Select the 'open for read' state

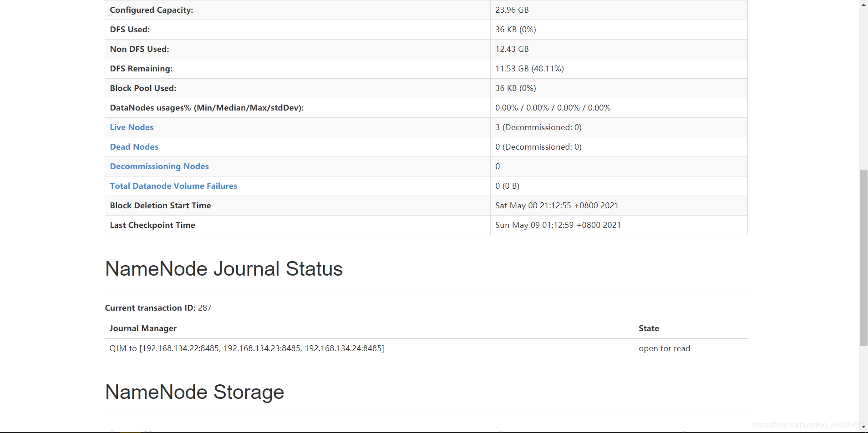(665, 348)
